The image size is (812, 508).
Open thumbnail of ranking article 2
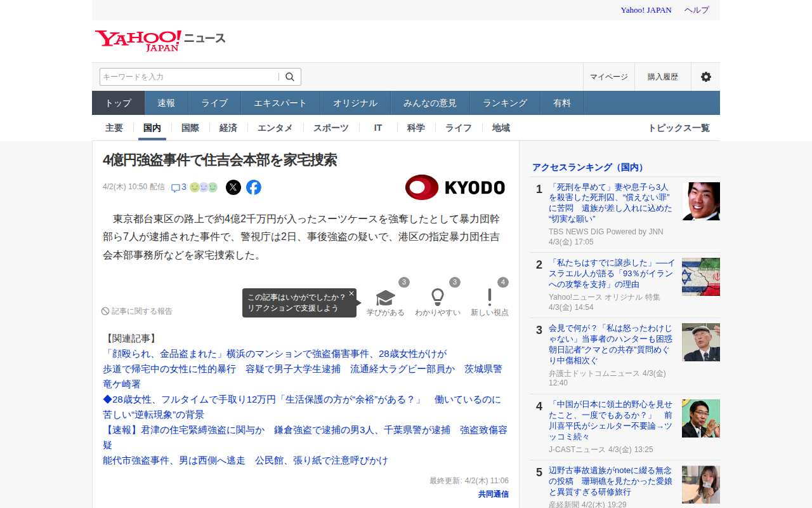[700, 277]
